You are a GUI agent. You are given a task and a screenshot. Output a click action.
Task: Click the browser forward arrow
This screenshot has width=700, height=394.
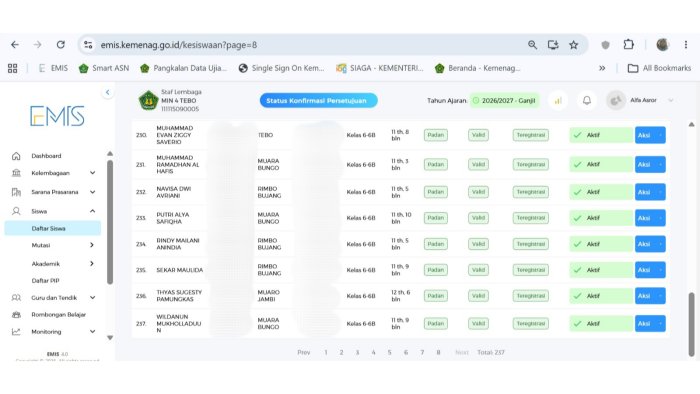click(x=38, y=45)
